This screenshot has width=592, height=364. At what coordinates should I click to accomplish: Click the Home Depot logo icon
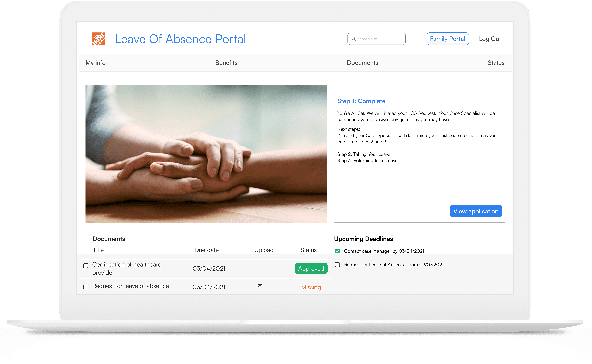99,39
